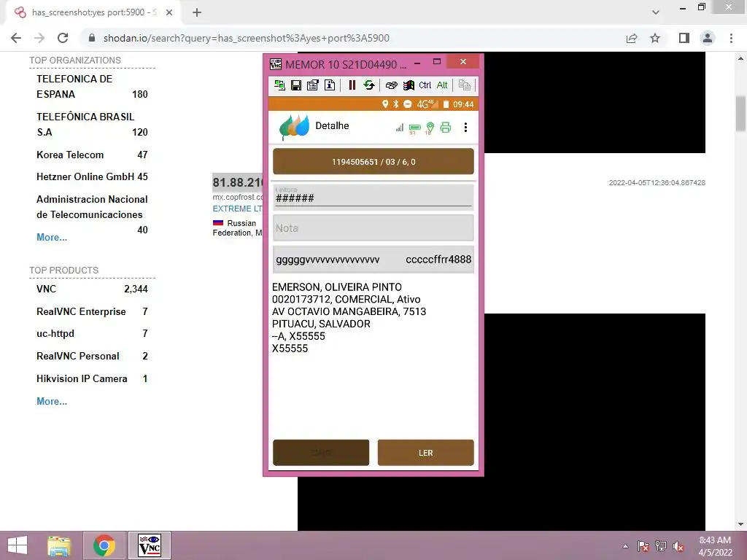Screen dimensions: 747x560
Task: Filter by RealVNC Personal product
Action: 92,356
